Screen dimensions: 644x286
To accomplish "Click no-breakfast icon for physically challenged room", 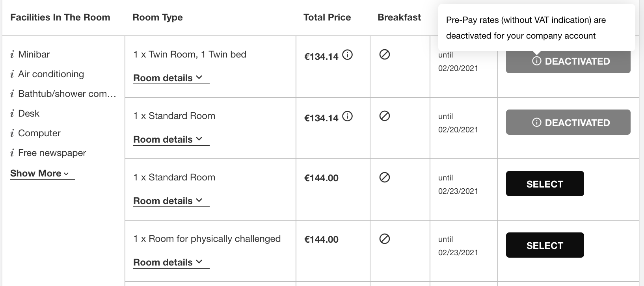I will (385, 239).
